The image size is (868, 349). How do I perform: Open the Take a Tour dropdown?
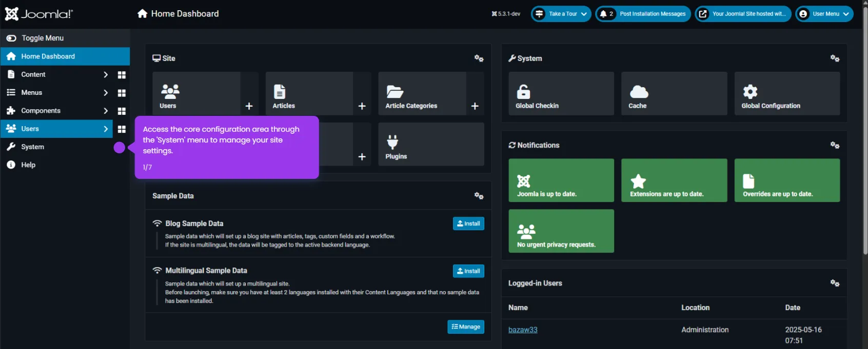pos(561,14)
